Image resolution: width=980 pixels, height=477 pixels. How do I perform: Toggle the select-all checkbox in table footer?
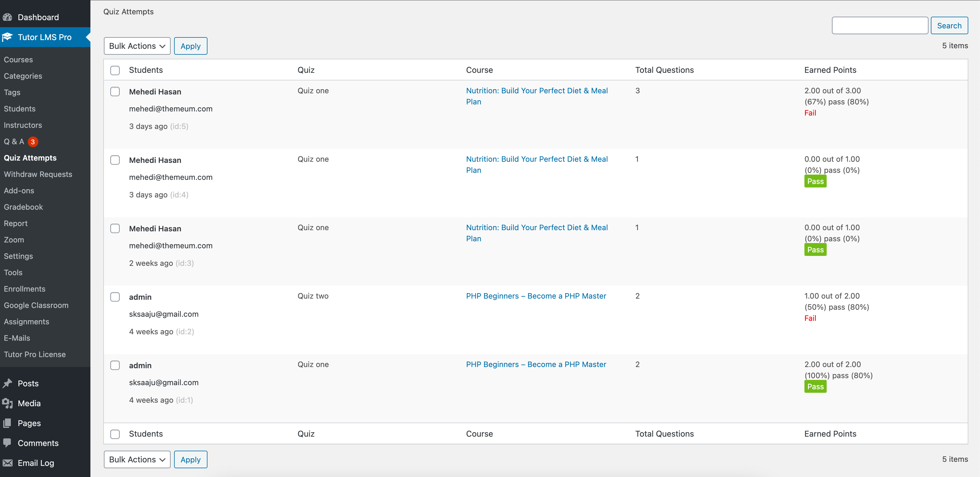[x=115, y=434]
